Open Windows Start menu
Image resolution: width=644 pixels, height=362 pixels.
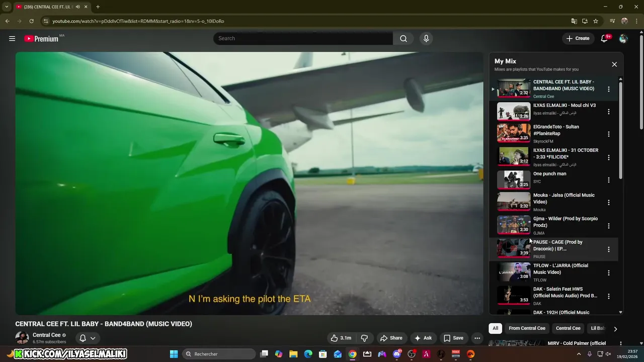(174, 354)
